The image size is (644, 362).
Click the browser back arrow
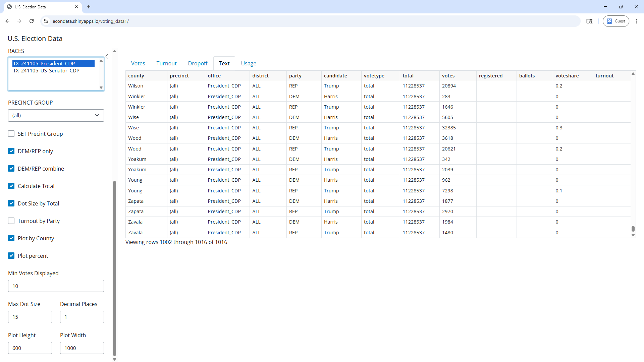7,21
